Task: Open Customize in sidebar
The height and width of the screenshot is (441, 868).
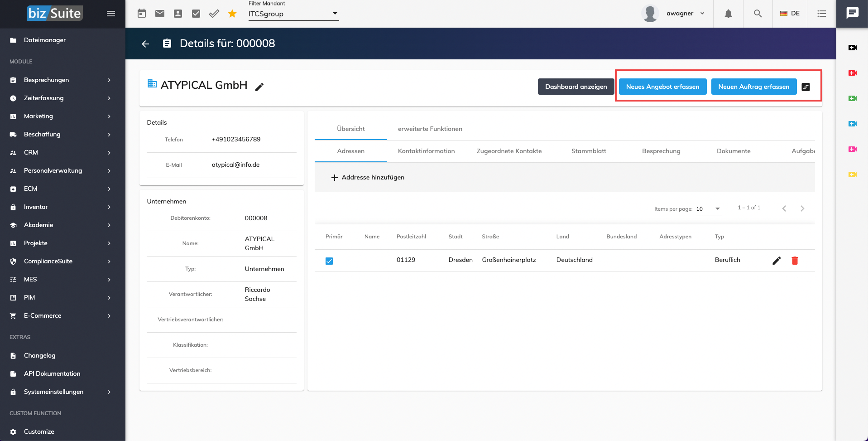Action: pyautogui.click(x=62, y=431)
